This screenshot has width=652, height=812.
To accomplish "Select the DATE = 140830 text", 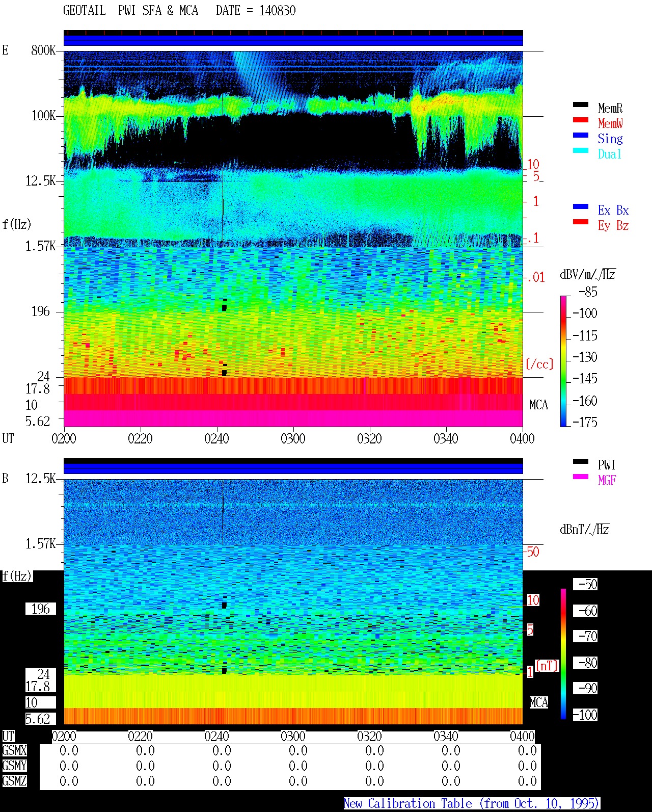I will 256,11.
